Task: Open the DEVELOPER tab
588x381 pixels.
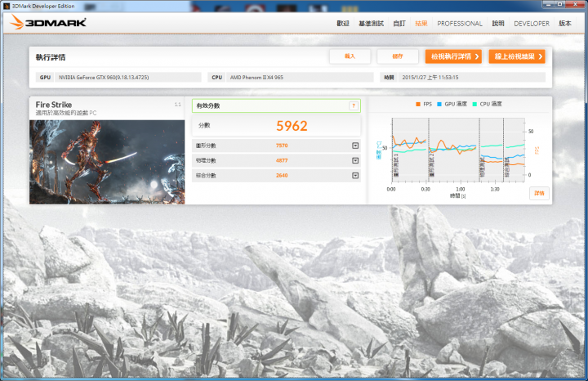Action: tap(532, 24)
